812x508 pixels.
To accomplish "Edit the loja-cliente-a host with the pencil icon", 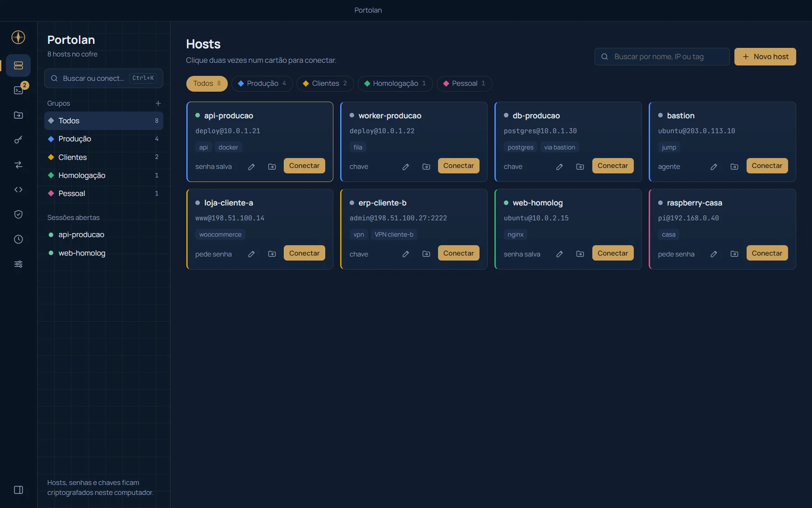I will pos(251,254).
